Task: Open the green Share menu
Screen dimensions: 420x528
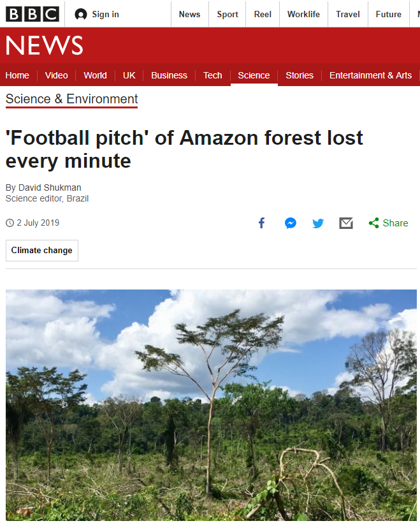Action: pyautogui.click(x=388, y=223)
